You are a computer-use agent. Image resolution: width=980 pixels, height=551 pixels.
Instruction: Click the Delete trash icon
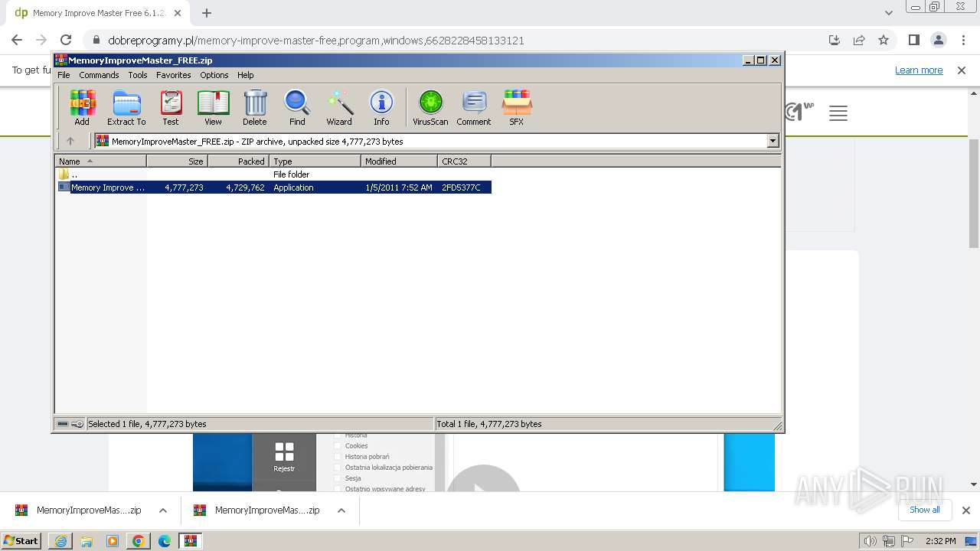[255, 107]
